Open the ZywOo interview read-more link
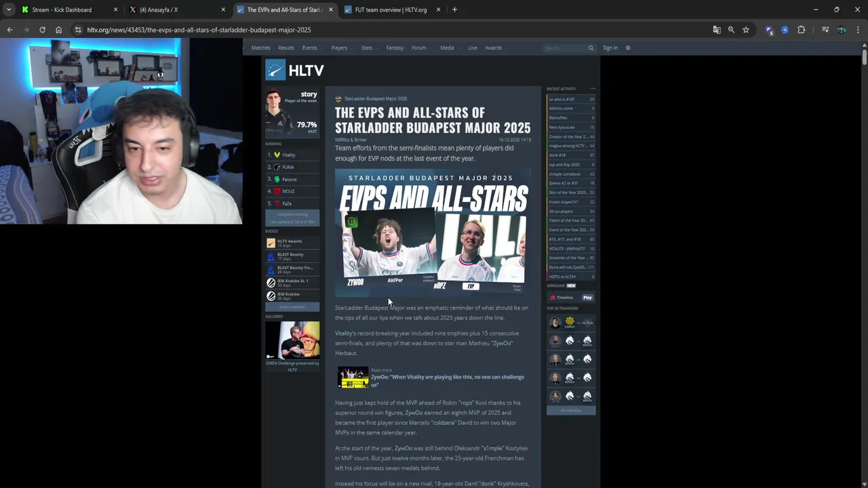Viewport: 868px width, 488px height. 432,378
